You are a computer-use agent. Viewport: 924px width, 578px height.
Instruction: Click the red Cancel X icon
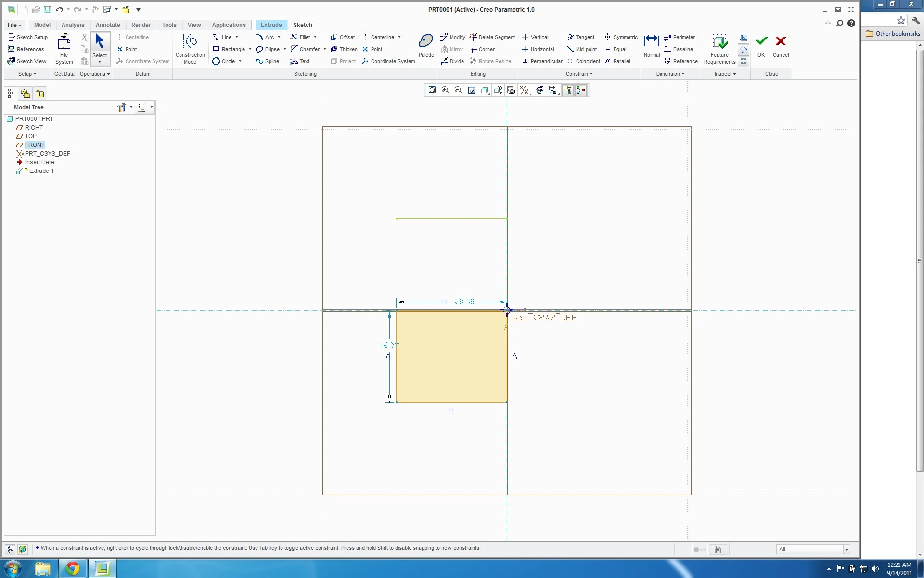coord(781,42)
